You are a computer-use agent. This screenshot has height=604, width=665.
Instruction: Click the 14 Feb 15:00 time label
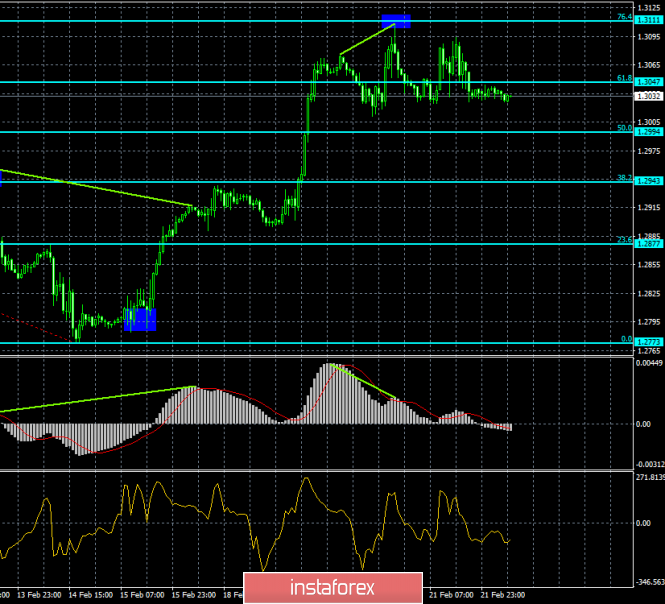click(x=91, y=595)
